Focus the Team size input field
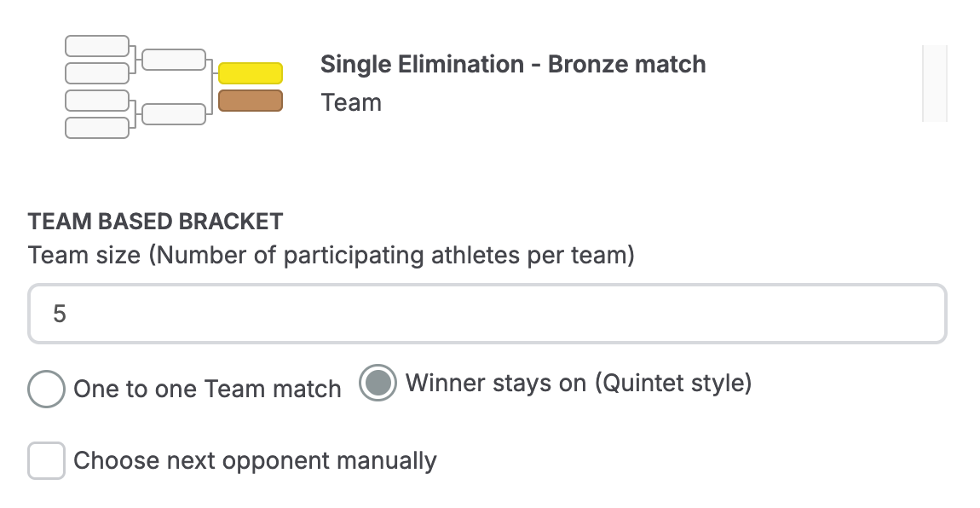The image size is (980, 508). click(487, 314)
